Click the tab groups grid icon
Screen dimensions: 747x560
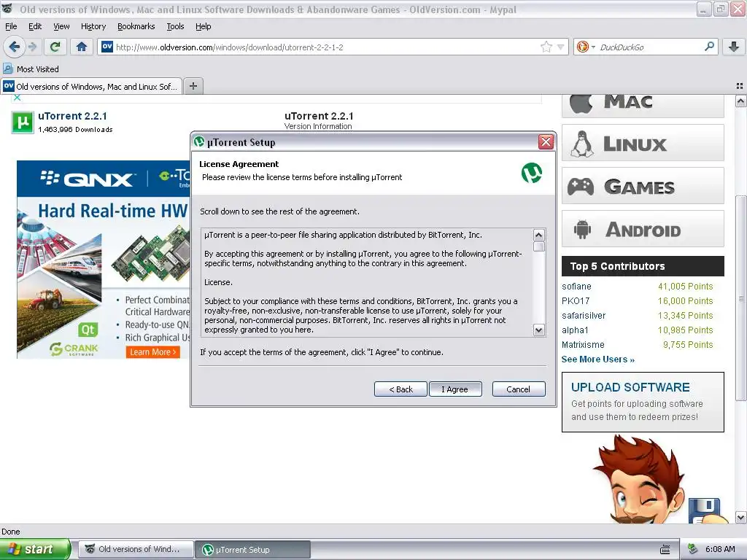pos(740,86)
